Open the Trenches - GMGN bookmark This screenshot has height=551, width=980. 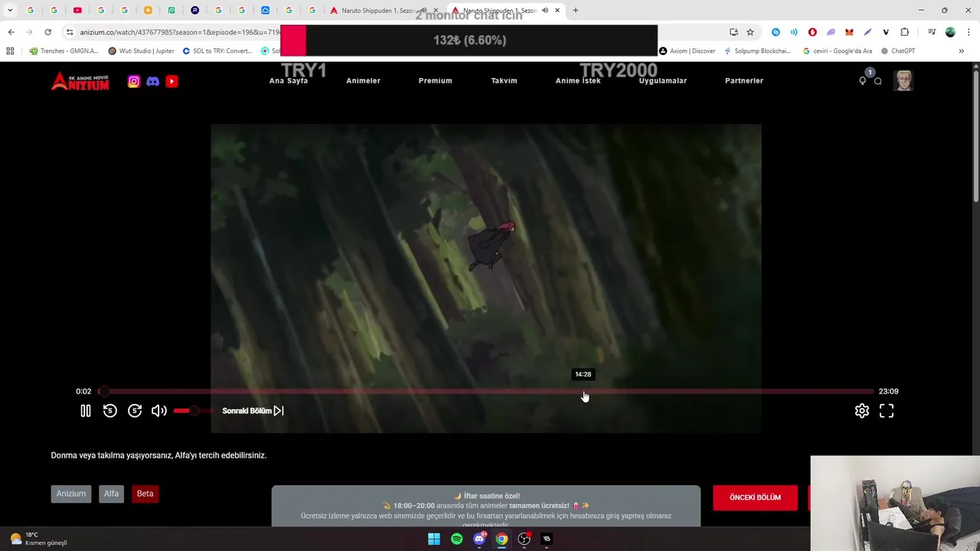[x=64, y=51]
